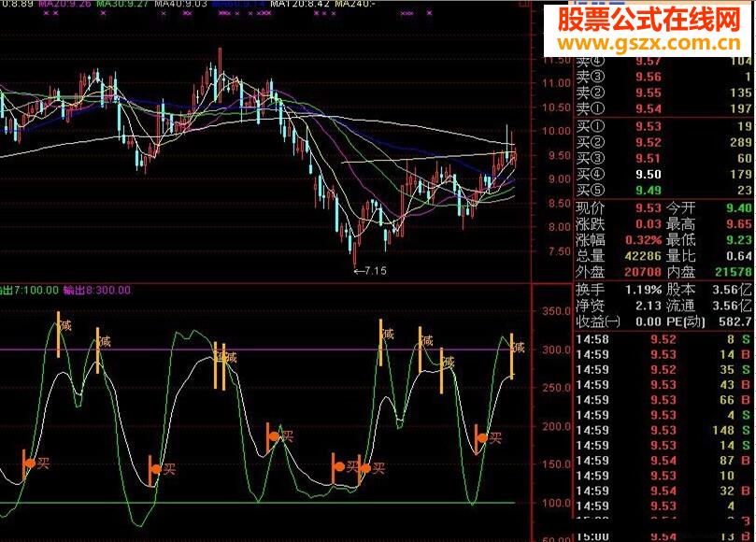Click the 股本 3.56亿 value
The height and width of the screenshot is (542, 756).
[732, 290]
